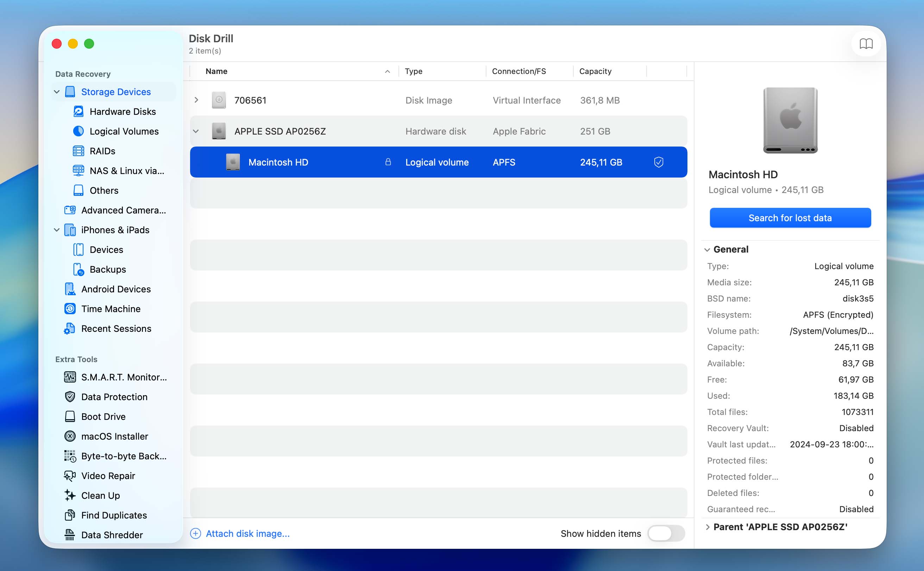Viewport: 924px width, 571px height.
Task: Open Time Machine in sidebar
Action: click(111, 309)
